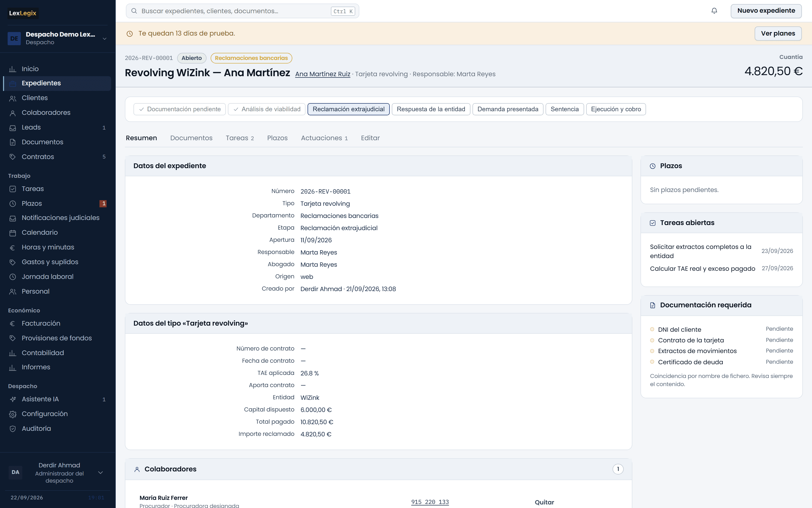Click the Notificaciones judiciales inbox icon

(13, 218)
